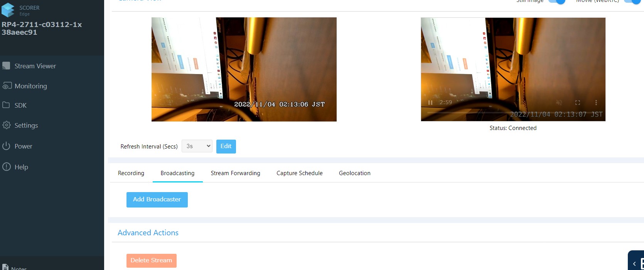Click the Delete Stream button
This screenshot has width=644, height=270.
[151, 261]
